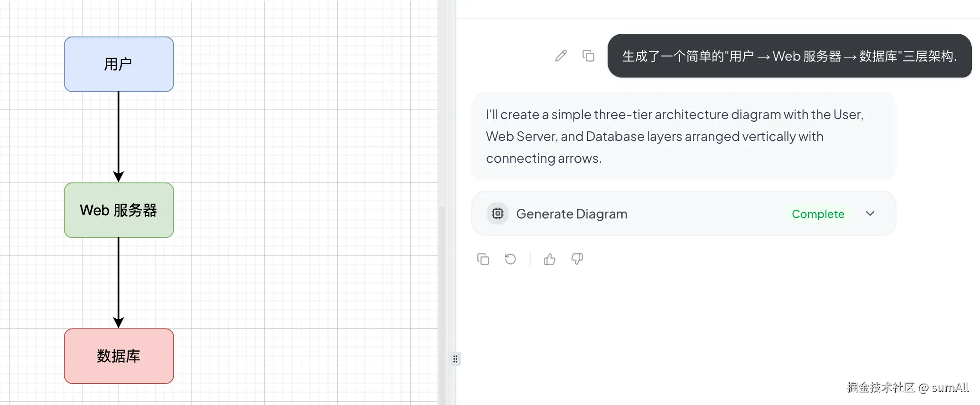The height and width of the screenshot is (405, 980).
Task: Select the red 数据库 node
Action: tap(119, 356)
